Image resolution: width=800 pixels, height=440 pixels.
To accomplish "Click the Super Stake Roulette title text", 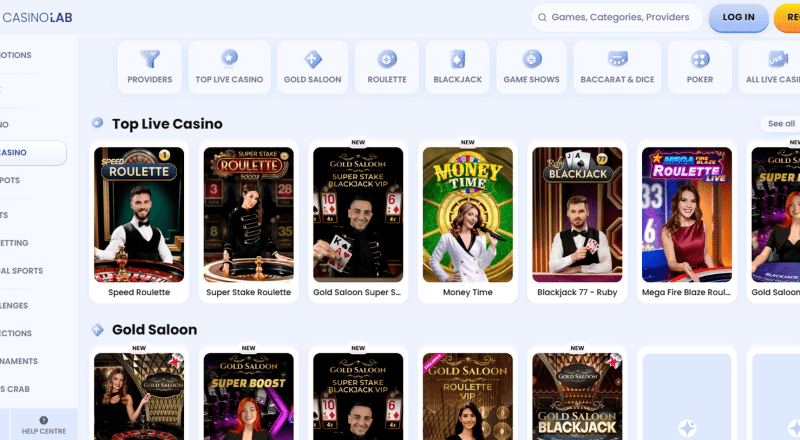I will [248, 292].
